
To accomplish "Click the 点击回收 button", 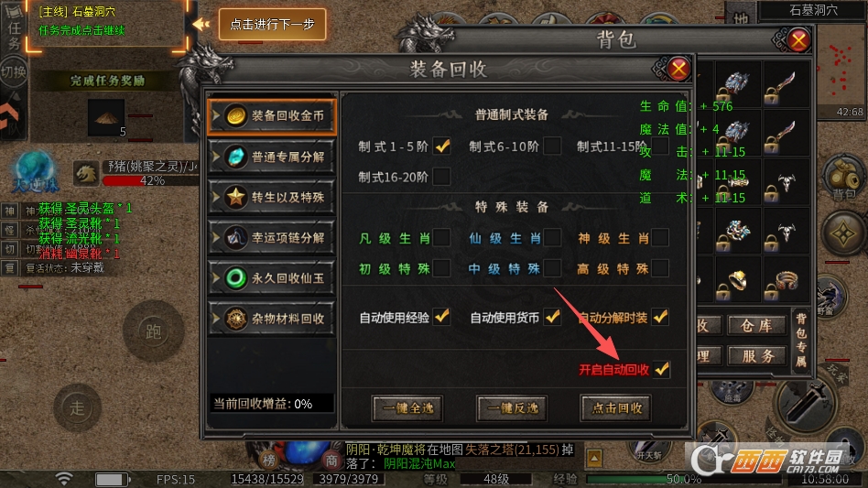I will (x=616, y=408).
